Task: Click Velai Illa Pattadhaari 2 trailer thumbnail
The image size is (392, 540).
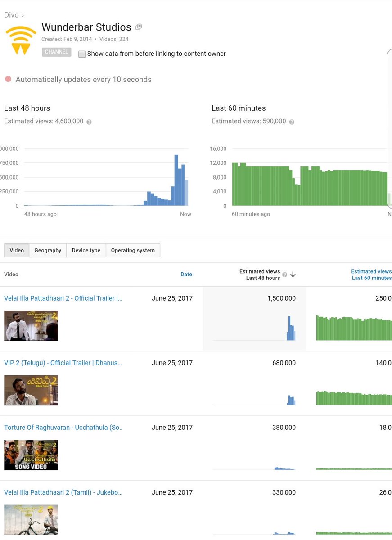Action: coord(31,325)
